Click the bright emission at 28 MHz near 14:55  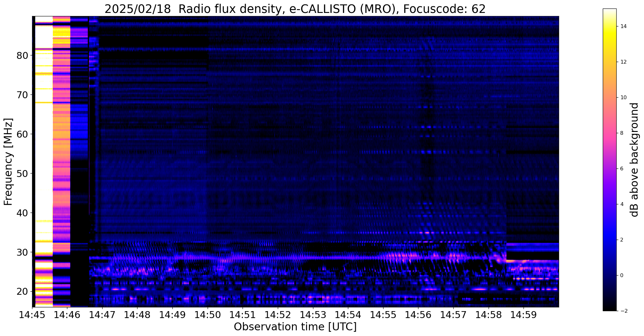point(400,256)
